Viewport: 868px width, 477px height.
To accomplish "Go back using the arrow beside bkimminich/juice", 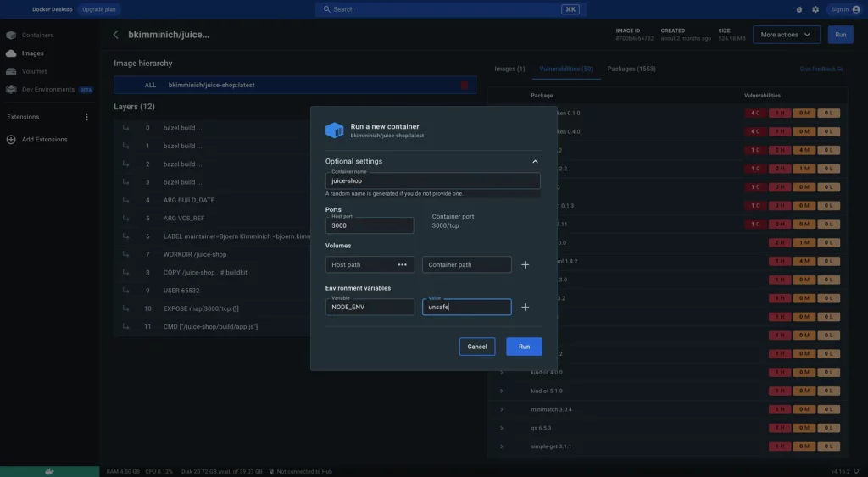I will tap(115, 34).
